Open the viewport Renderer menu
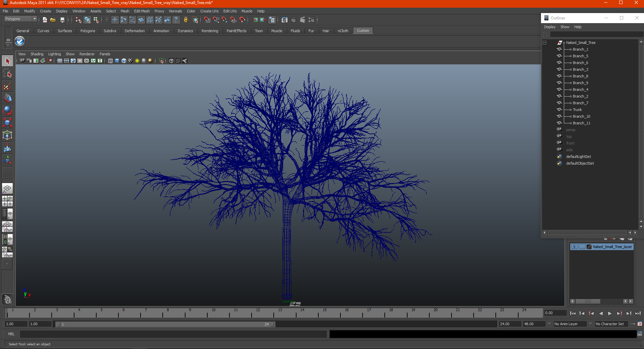The width and height of the screenshot is (644, 349). tap(87, 54)
